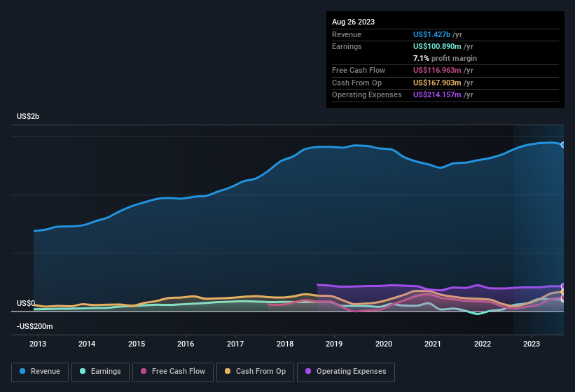The height and width of the screenshot is (392, 575).
Task: Click the US$1.427b revenue value in tooltip
Action: pos(431,34)
